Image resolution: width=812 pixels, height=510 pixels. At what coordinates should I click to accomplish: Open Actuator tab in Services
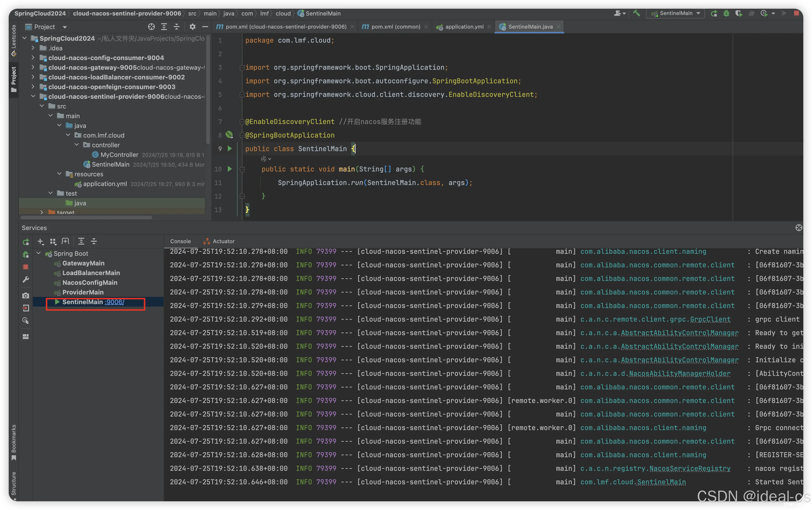219,241
